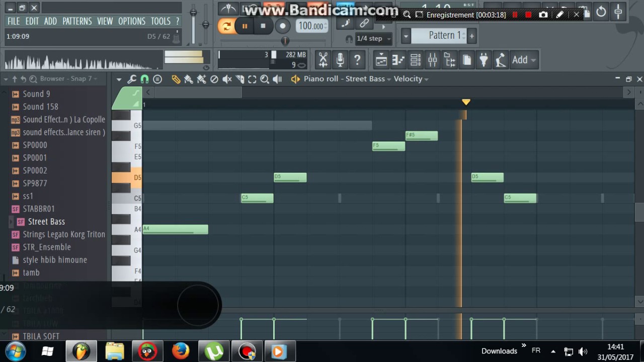The width and height of the screenshot is (644, 362).
Task: Open the Browser - Snap 7 dropdown
Action: pyautogui.click(x=69, y=79)
